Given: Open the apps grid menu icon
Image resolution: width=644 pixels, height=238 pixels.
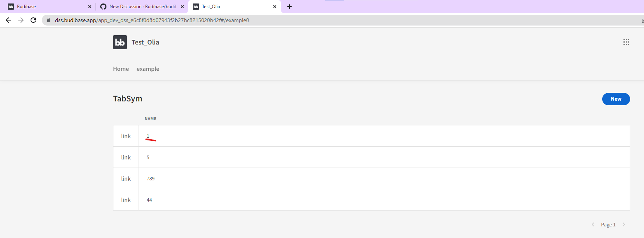Looking at the screenshot, I should pyautogui.click(x=626, y=42).
